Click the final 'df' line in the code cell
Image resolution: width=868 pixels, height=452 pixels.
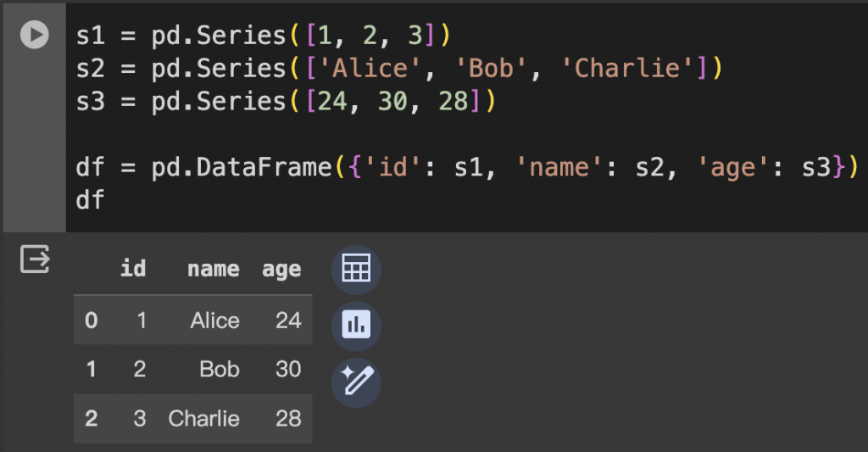[90, 200]
